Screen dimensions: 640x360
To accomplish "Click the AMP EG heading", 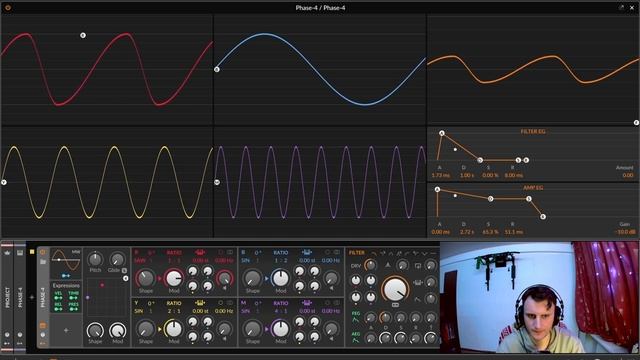I will coord(533,188).
